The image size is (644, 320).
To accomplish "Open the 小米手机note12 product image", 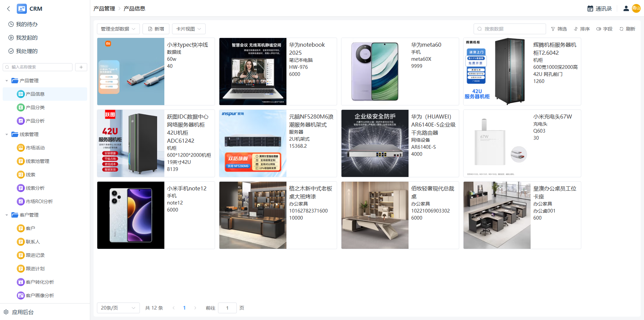I will (x=131, y=215).
